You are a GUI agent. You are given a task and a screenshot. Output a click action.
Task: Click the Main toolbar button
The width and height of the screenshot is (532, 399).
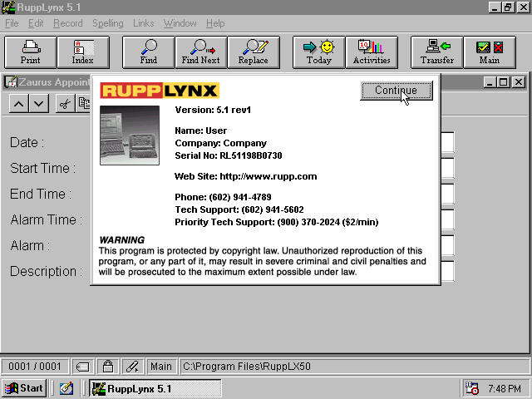pos(490,52)
